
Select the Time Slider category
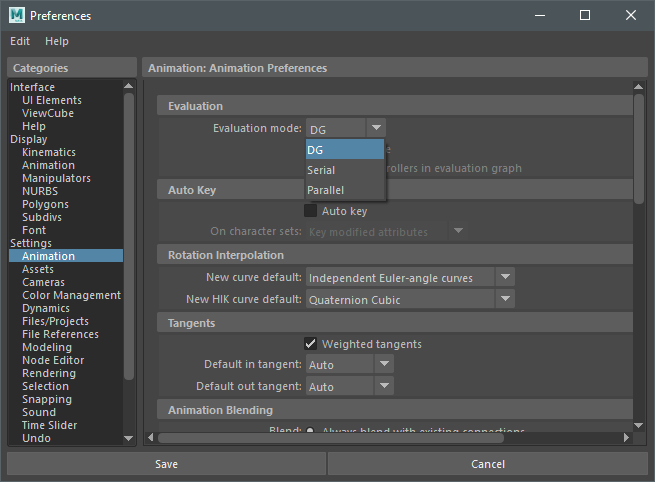tap(50, 425)
